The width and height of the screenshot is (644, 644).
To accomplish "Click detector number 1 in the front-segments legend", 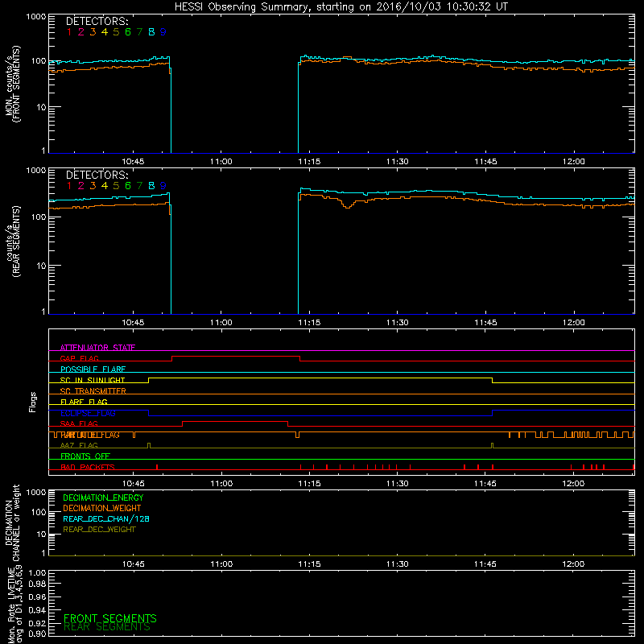I will [x=69, y=32].
